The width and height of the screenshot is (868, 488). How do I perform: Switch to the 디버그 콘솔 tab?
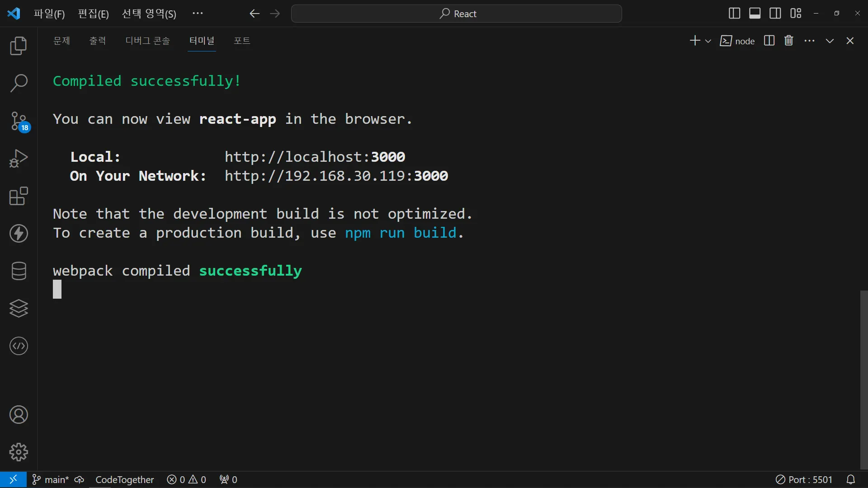click(x=148, y=41)
